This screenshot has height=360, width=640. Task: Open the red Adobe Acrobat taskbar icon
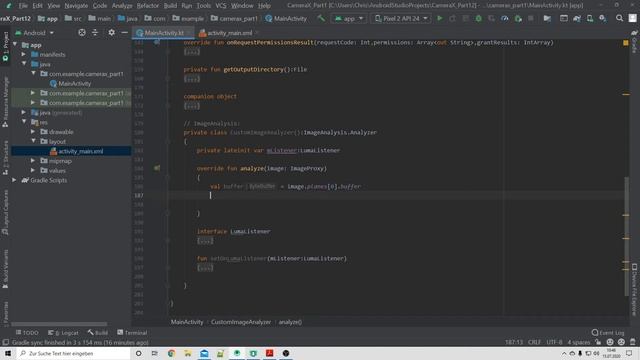tap(269, 353)
